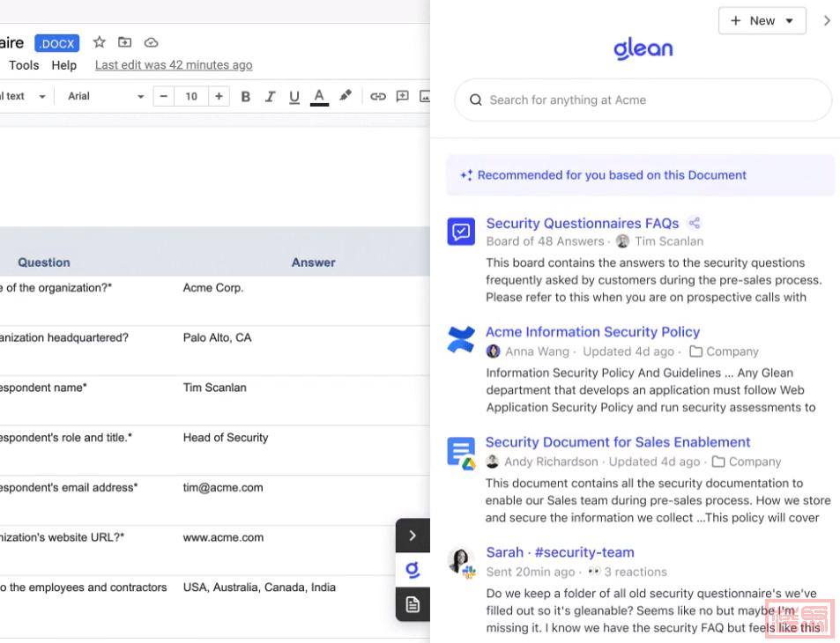
Task: Select the highlight color marker tool
Action: coord(346,96)
